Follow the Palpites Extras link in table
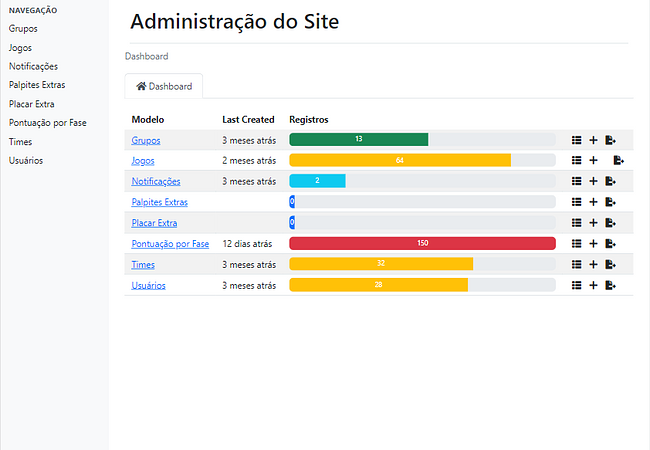Screen dimensions: 650x450 point(160,202)
